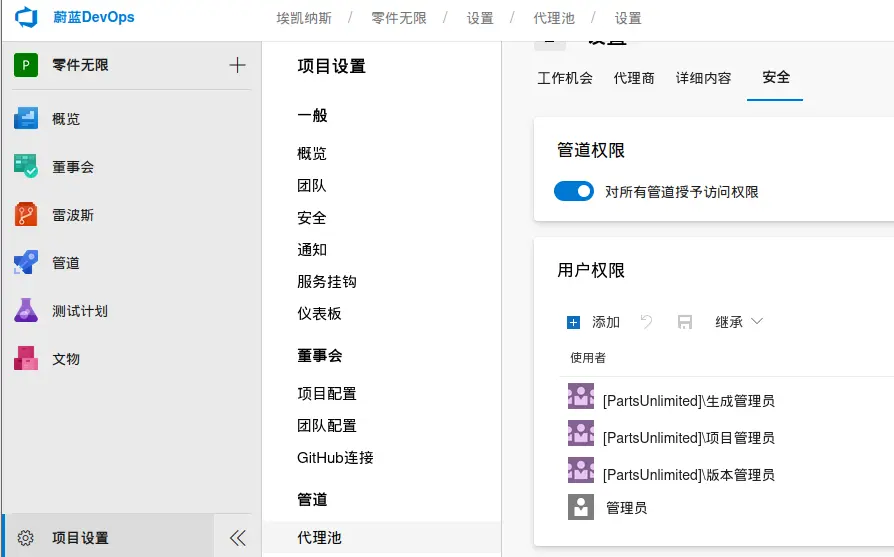Open the 文物 artifacts sidebar icon
The height and width of the screenshot is (557, 894).
coord(26,359)
